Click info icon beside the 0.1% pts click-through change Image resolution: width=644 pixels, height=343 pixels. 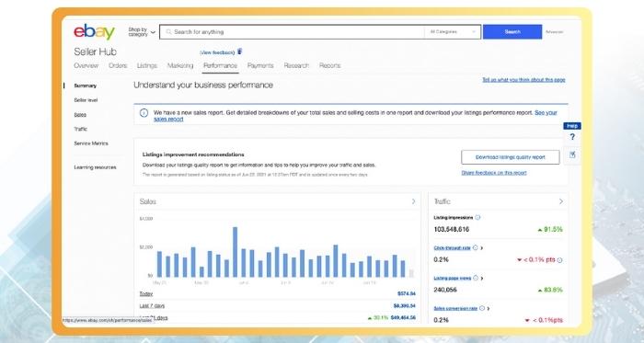[x=559, y=260]
